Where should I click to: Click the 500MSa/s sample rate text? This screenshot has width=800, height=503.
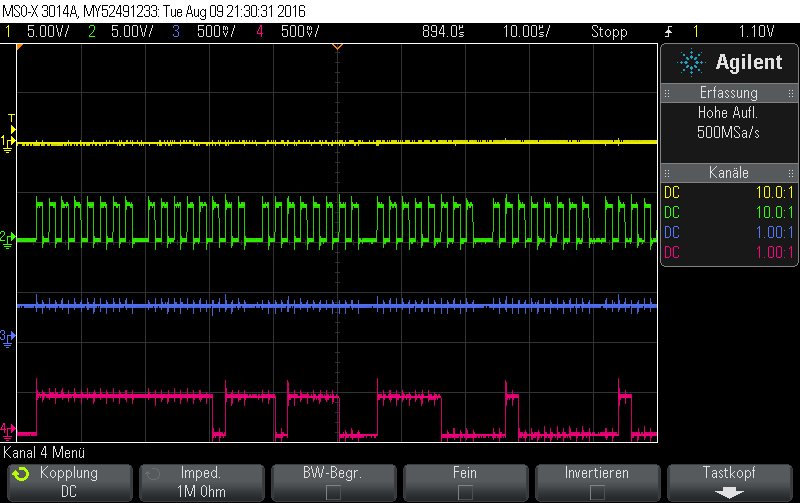(728, 133)
